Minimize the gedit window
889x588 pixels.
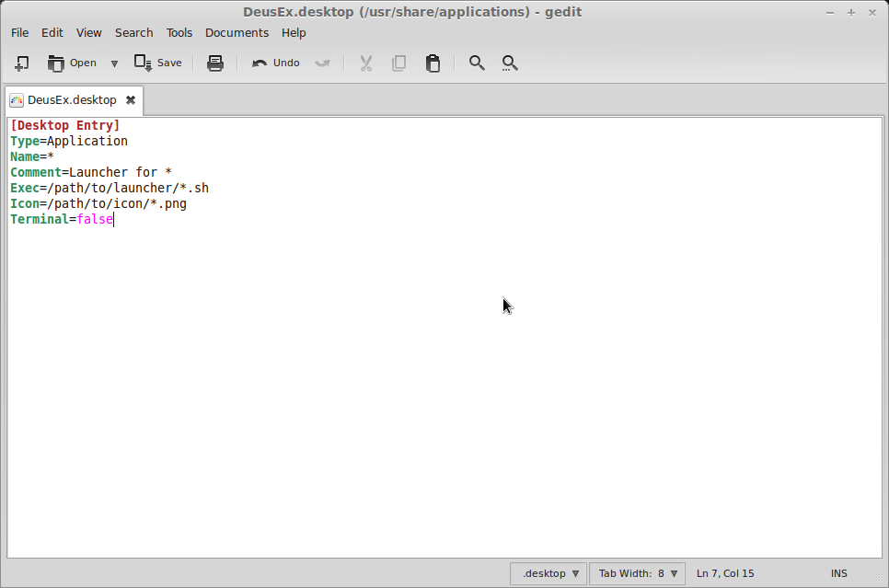pyautogui.click(x=830, y=13)
